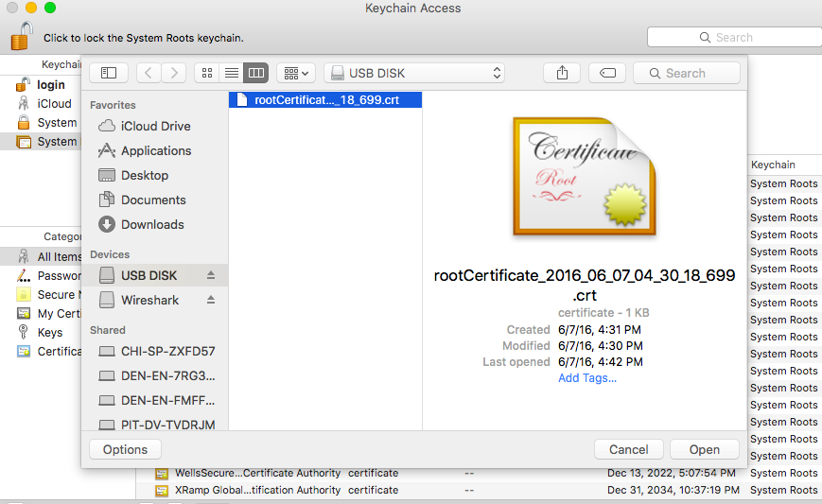The image size is (822, 504).
Task: Click the file dialog Search field
Action: [687, 73]
